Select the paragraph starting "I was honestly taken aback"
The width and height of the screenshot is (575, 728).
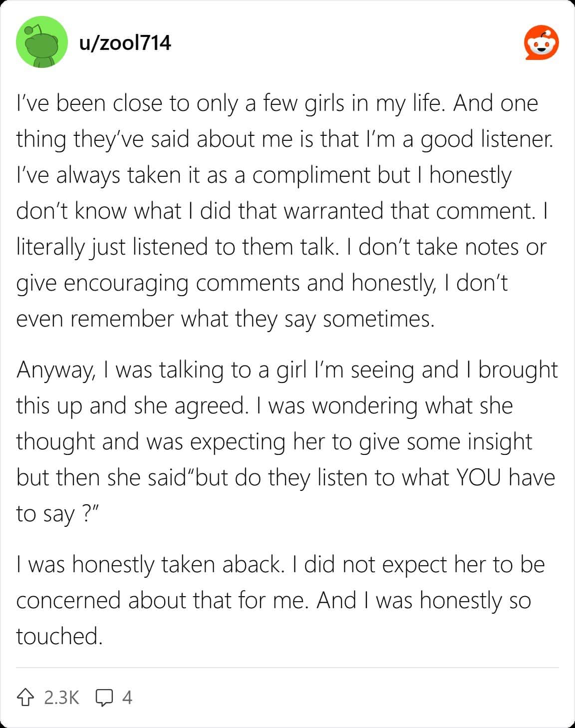click(280, 600)
